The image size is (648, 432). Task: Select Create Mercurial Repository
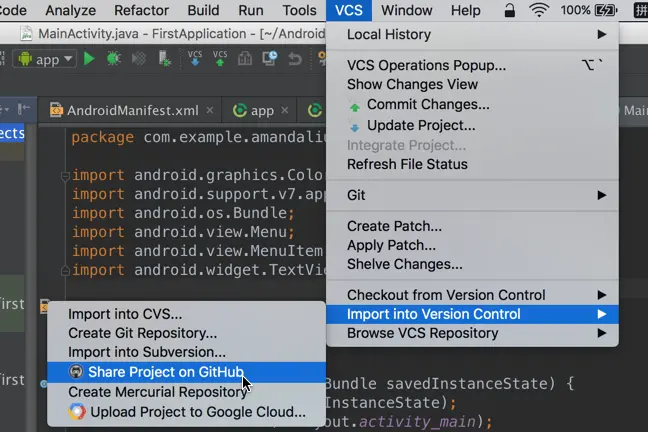pyautogui.click(x=186, y=392)
